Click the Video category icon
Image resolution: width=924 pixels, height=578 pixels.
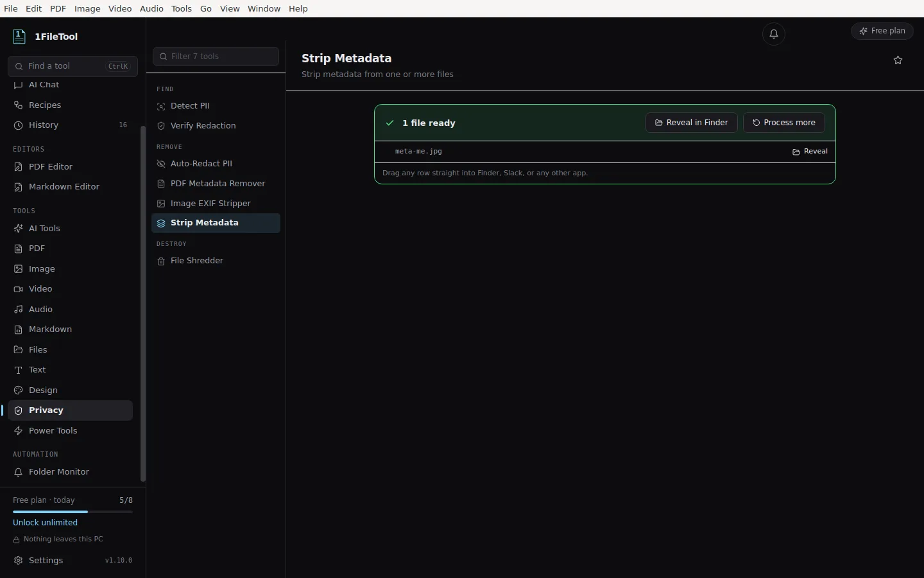click(19, 289)
